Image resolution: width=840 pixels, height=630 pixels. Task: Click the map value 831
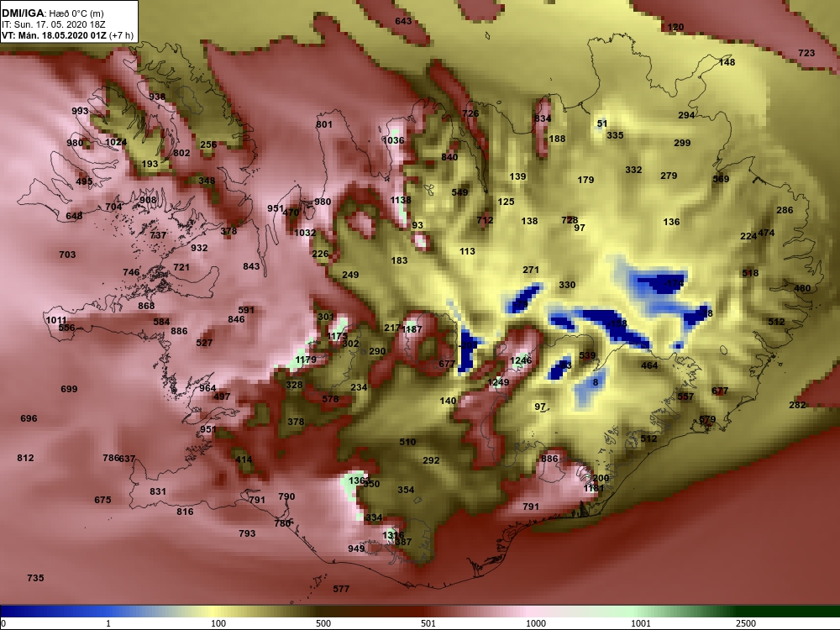[x=158, y=491]
